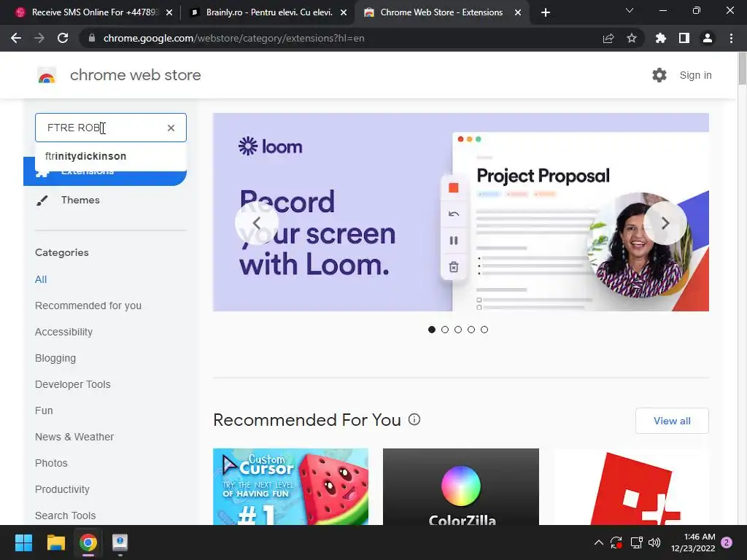Open the Loom promo banner
Image resolution: width=747 pixels, height=560 pixels.
coord(461,212)
